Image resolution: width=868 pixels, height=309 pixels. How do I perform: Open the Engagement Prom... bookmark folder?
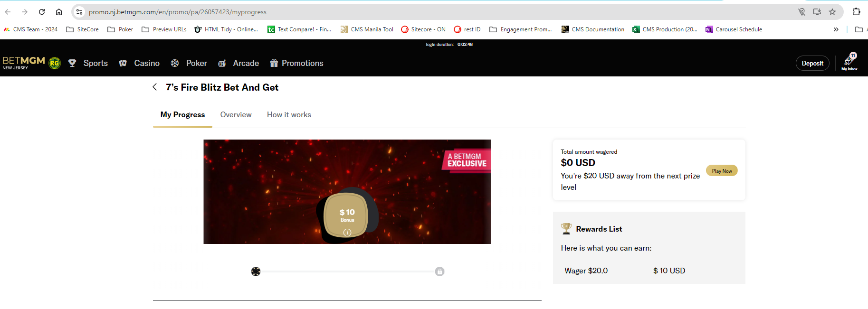click(521, 29)
